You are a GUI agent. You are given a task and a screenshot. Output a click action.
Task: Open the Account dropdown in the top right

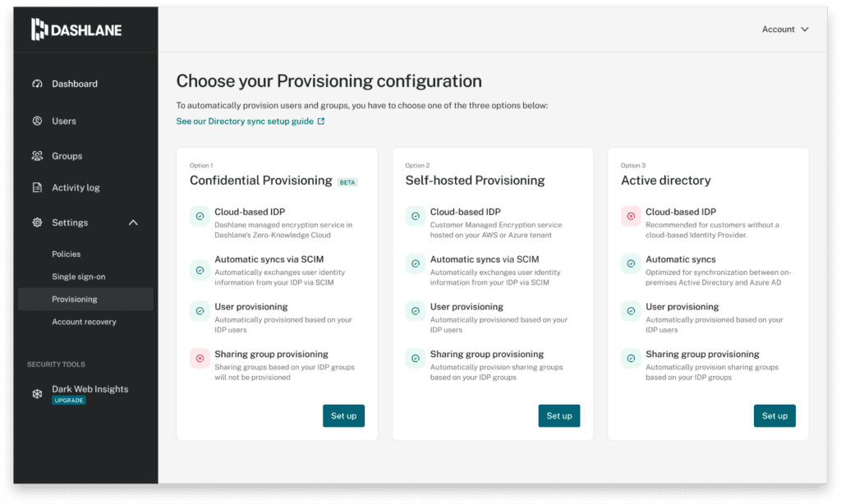pyautogui.click(x=780, y=29)
